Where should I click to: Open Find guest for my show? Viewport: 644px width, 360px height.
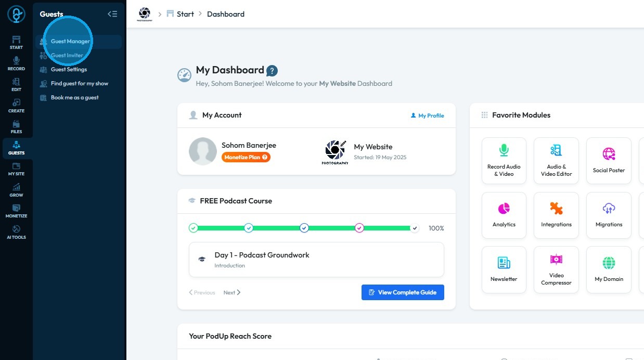(x=79, y=84)
